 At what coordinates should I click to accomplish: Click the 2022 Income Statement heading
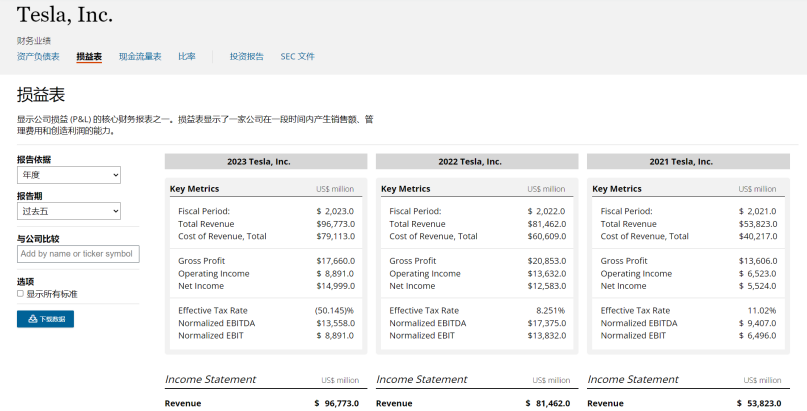422,379
